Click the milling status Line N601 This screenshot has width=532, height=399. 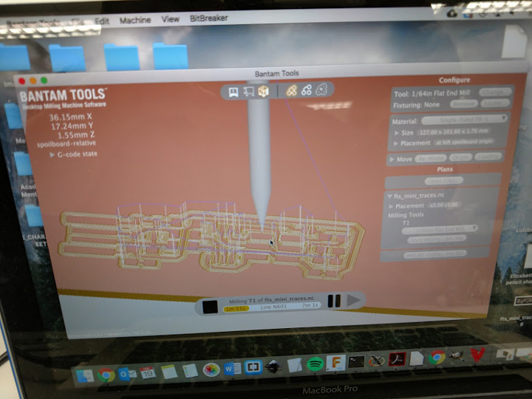(273, 307)
